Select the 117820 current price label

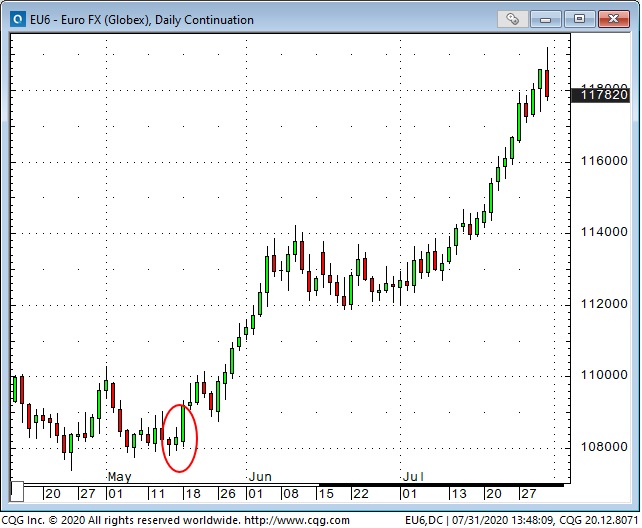pyautogui.click(x=601, y=95)
